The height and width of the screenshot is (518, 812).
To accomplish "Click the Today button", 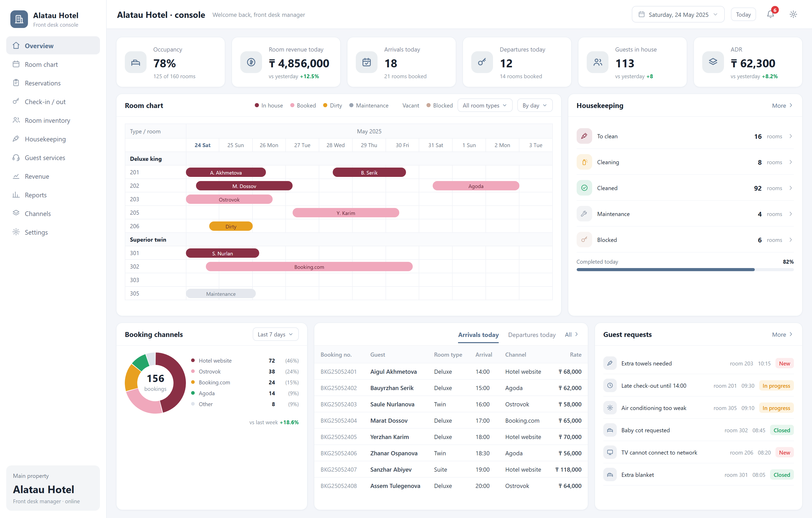I will [x=743, y=15].
